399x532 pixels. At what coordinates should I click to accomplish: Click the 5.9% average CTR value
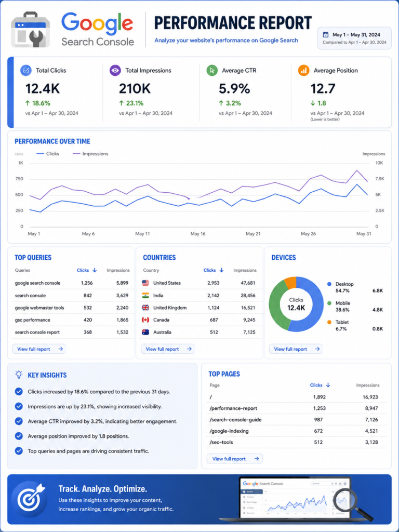coord(234,88)
